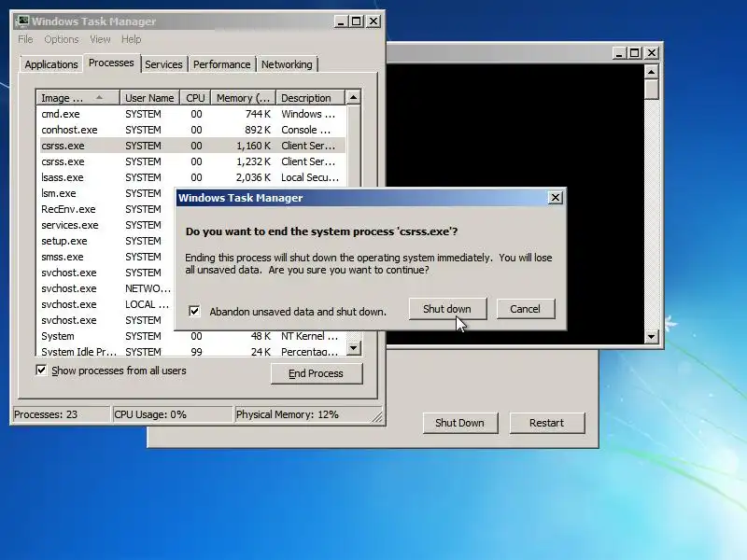Select the csrss.exe row using 1,232 K
The image size is (747, 560).
coord(191,161)
